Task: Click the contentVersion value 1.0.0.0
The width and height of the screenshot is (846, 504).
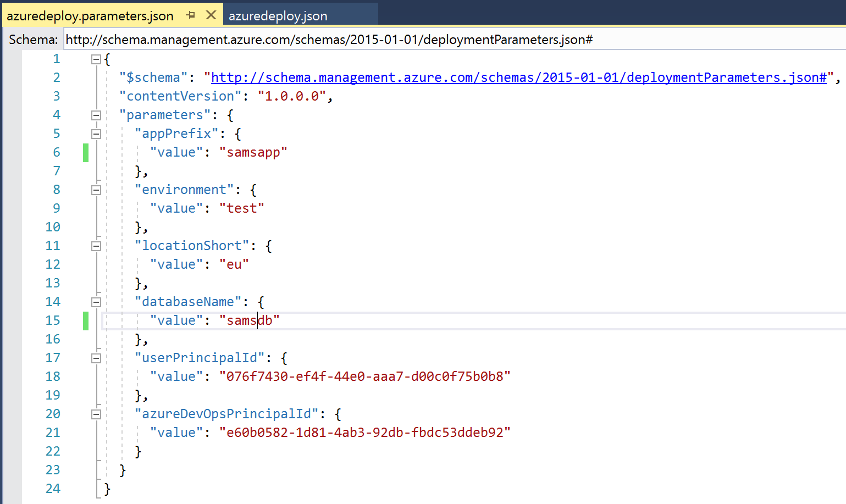Action: coord(292,96)
